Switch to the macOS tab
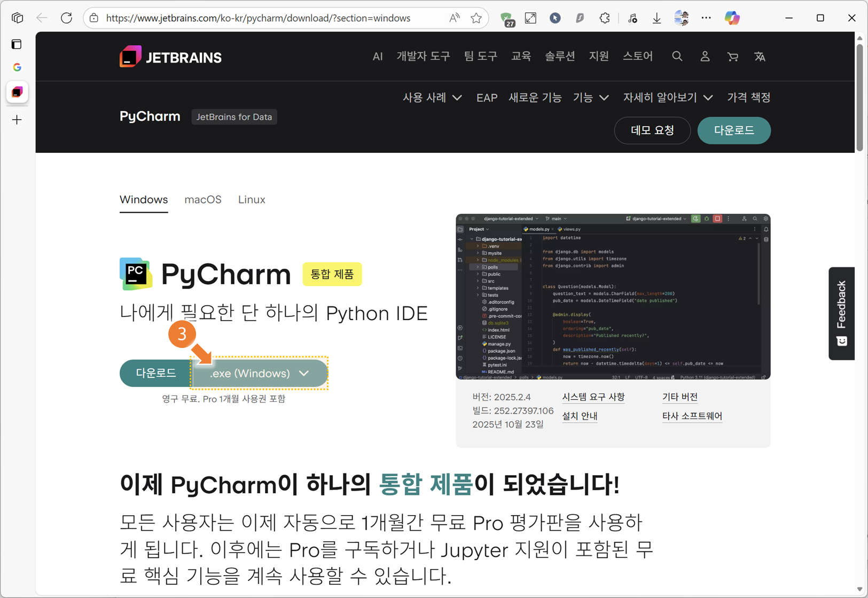868x598 pixels. pyautogui.click(x=203, y=200)
